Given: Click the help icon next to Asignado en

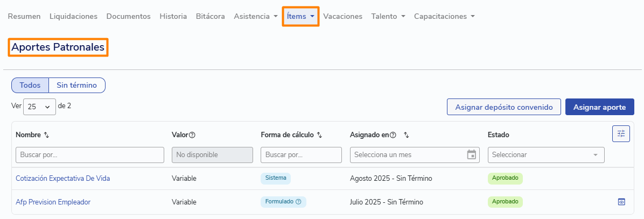Looking at the screenshot, I should (393, 135).
